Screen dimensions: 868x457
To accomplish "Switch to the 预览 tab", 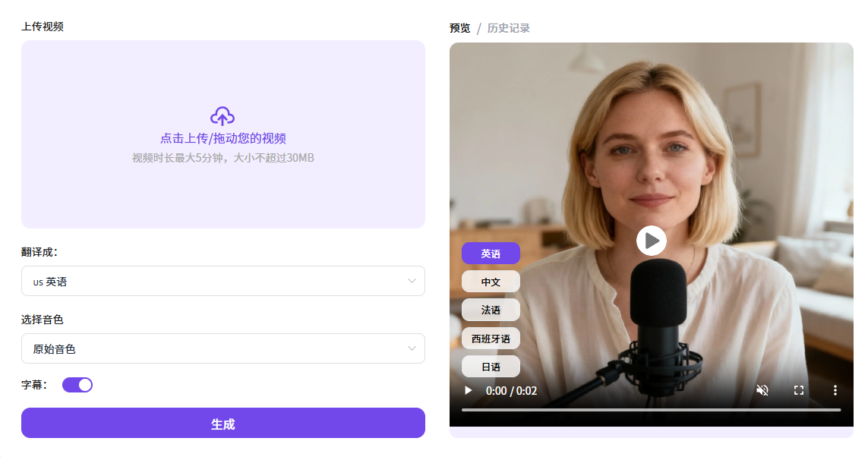I will coord(459,28).
